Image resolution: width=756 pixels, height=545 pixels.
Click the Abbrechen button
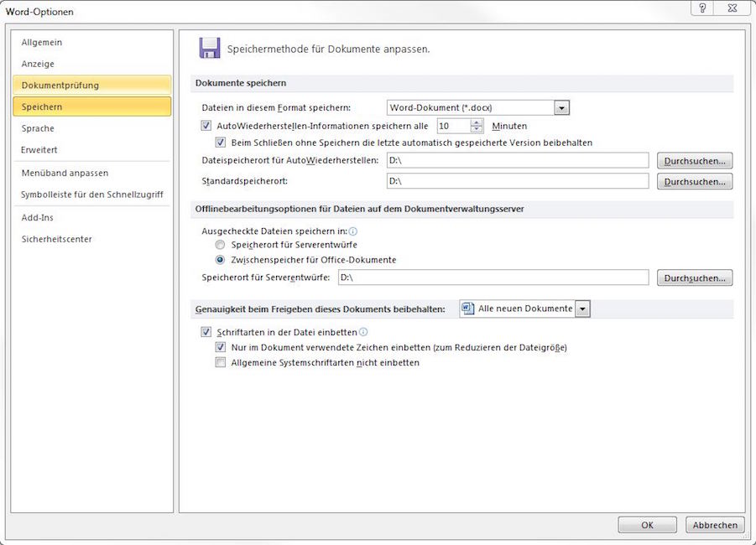click(x=715, y=525)
